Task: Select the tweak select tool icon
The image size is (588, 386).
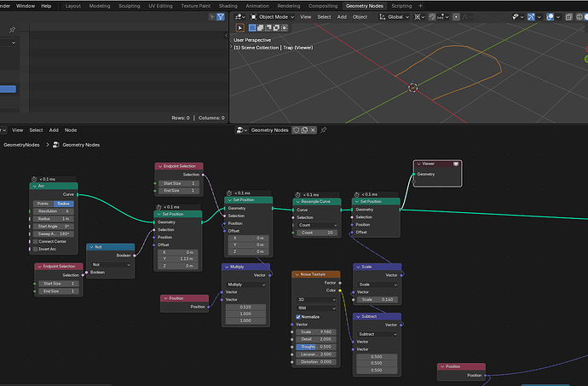Action: coord(240,28)
